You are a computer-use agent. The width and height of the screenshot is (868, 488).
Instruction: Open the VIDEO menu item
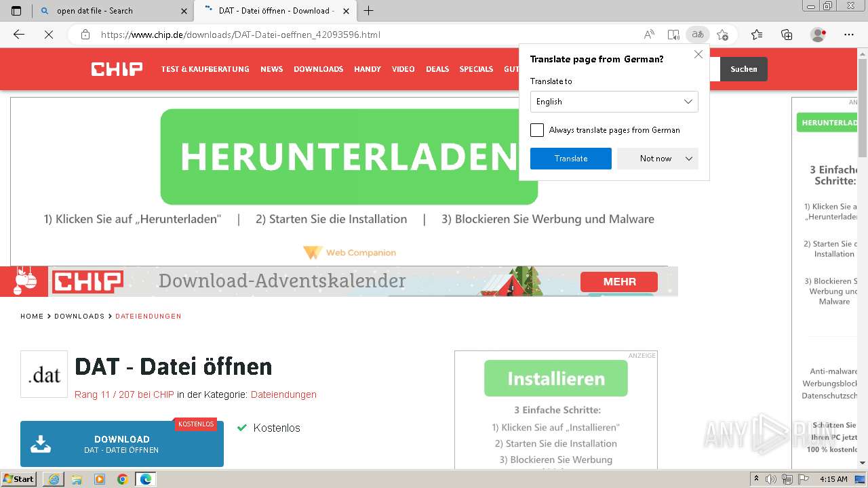point(403,69)
